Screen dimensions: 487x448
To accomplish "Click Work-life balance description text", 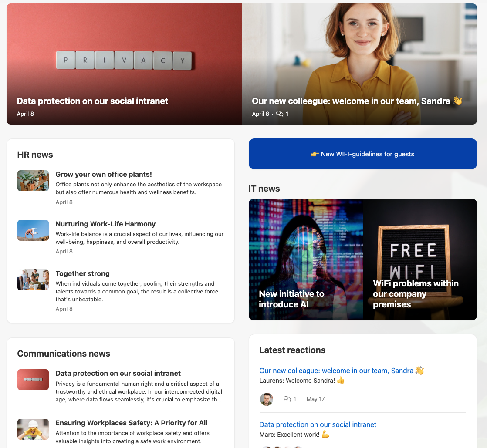I will [139, 238].
